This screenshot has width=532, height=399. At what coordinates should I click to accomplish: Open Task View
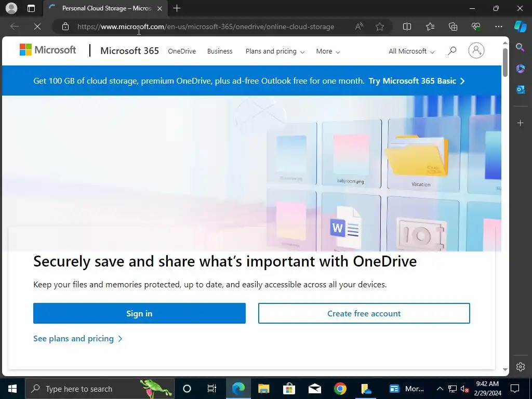coord(212,389)
